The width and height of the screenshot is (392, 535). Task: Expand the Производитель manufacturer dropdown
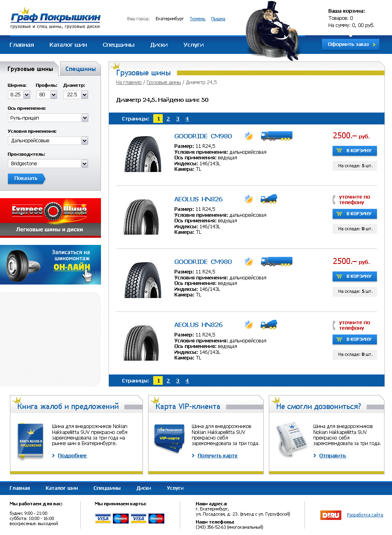(84, 164)
